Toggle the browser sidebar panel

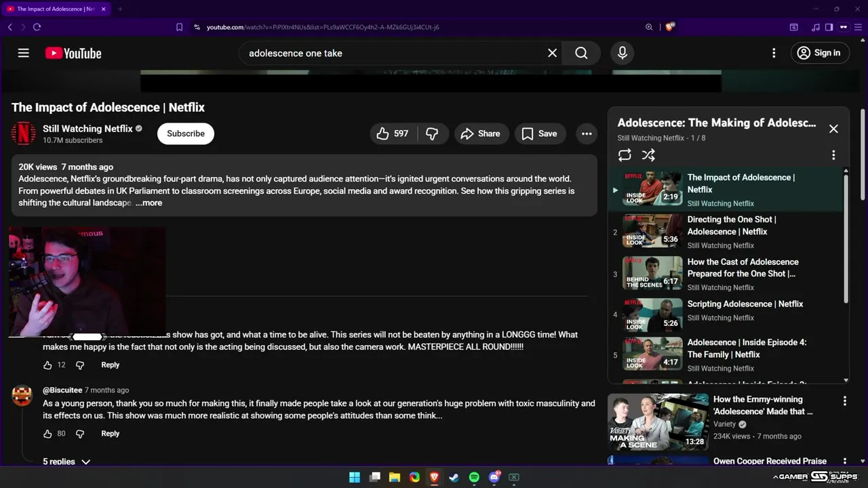(829, 27)
